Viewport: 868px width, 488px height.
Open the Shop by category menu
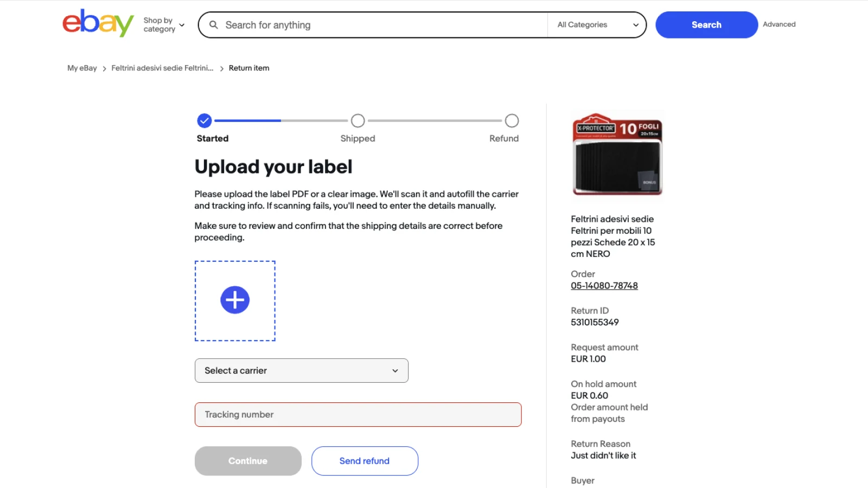(x=164, y=24)
